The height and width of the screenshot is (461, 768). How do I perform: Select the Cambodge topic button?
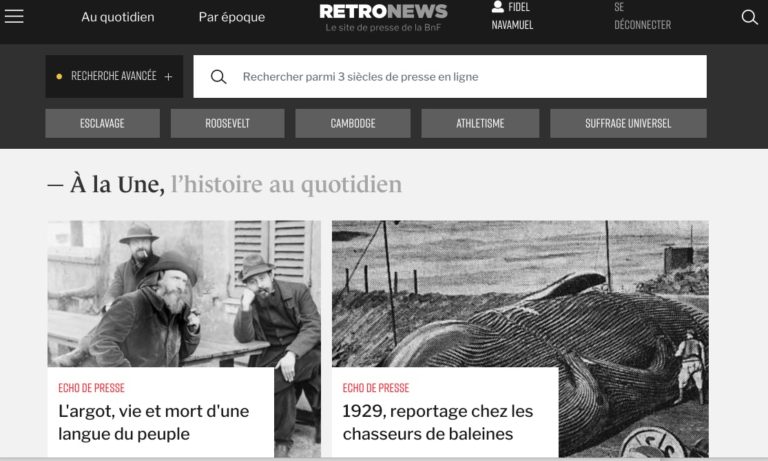point(353,123)
